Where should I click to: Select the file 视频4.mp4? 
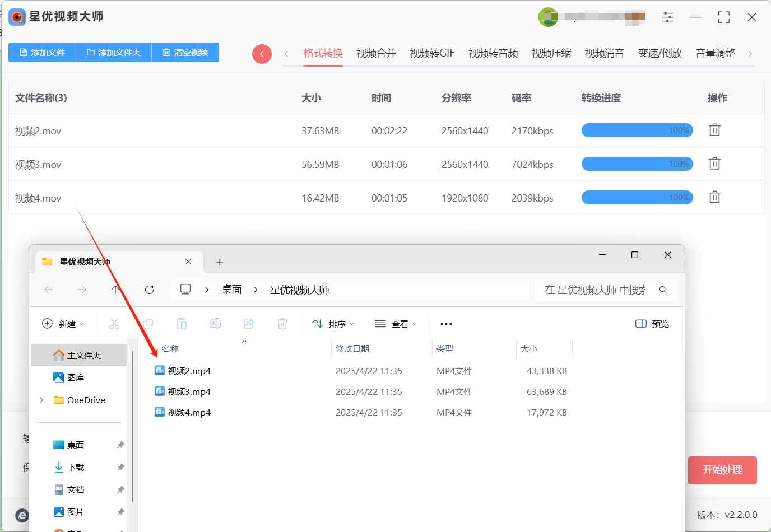189,412
